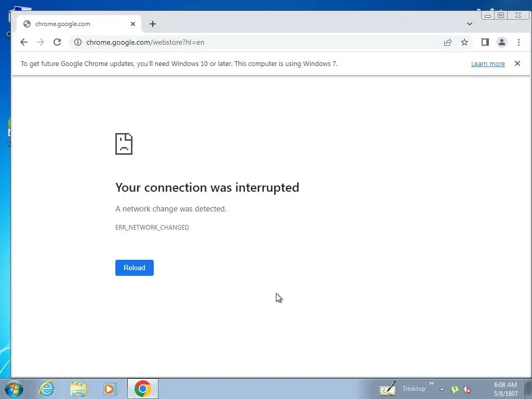Select Chrome taskbar button
Viewport: 532px width, 399px height.
(x=142, y=389)
